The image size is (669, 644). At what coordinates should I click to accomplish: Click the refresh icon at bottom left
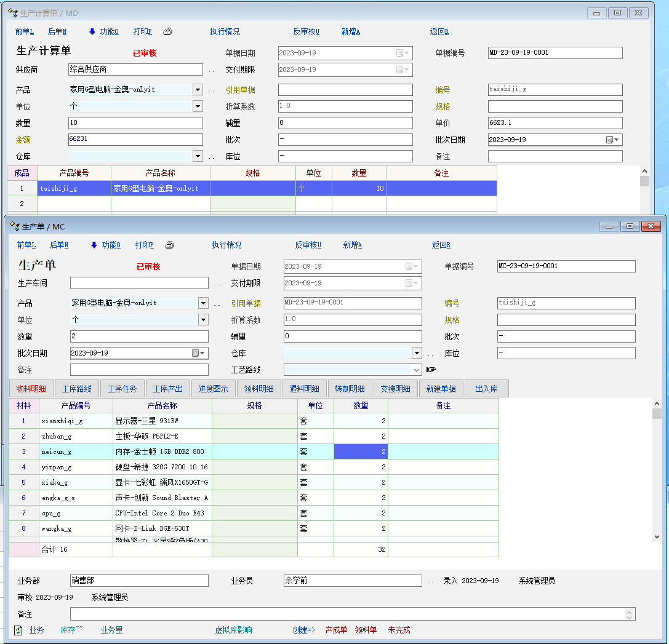(x=18, y=630)
